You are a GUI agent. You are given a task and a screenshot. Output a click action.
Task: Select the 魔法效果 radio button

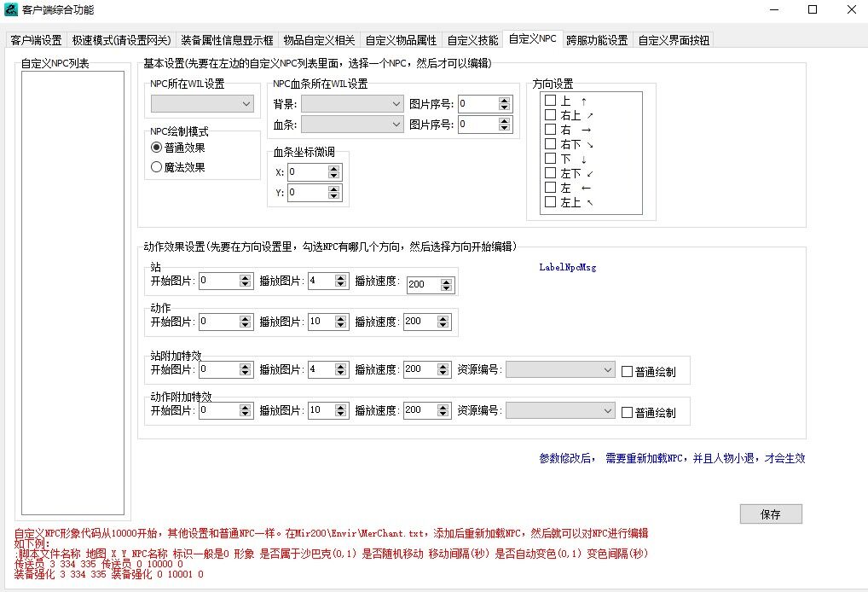[177, 166]
